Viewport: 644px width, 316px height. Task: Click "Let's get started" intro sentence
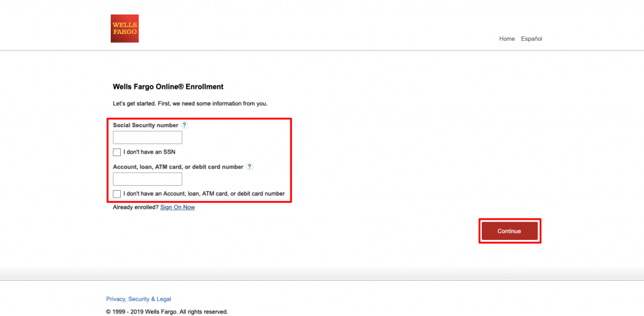pos(190,104)
